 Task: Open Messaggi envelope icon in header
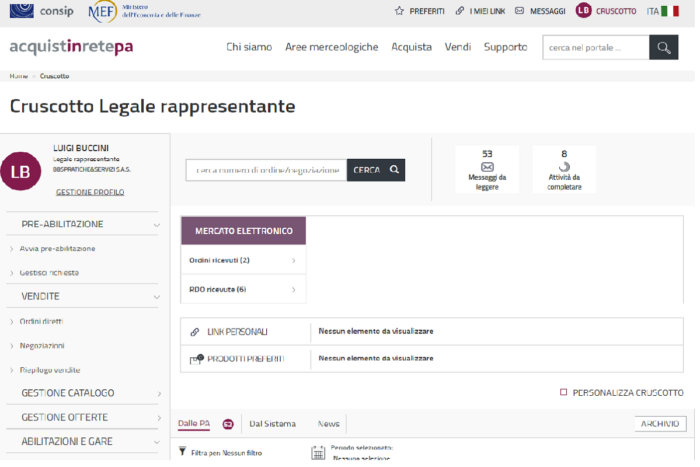click(521, 11)
